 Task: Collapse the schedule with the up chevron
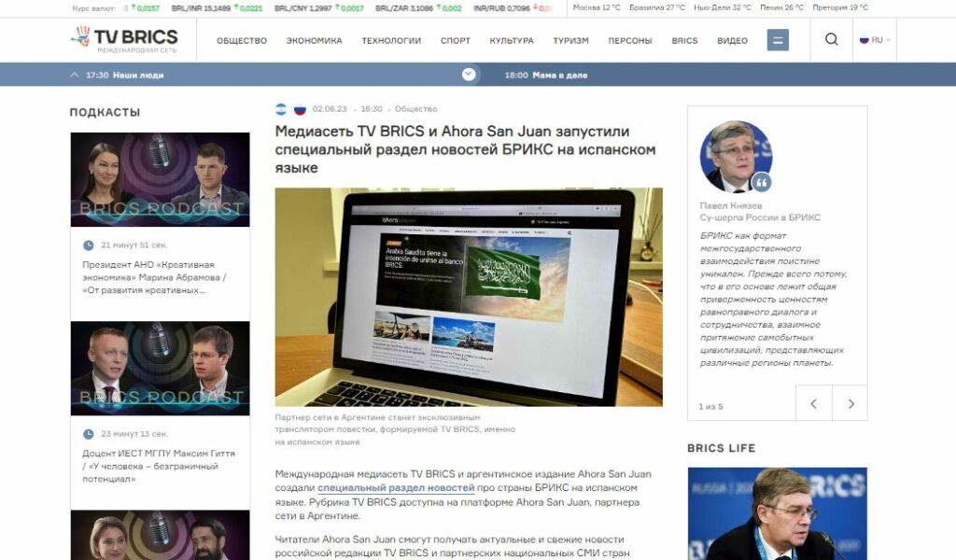click(75, 75)
